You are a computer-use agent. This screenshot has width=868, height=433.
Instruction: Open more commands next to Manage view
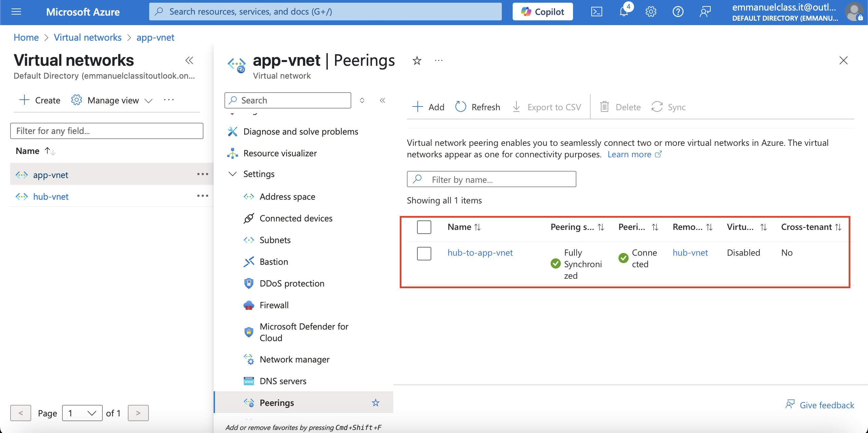(169, 100)
